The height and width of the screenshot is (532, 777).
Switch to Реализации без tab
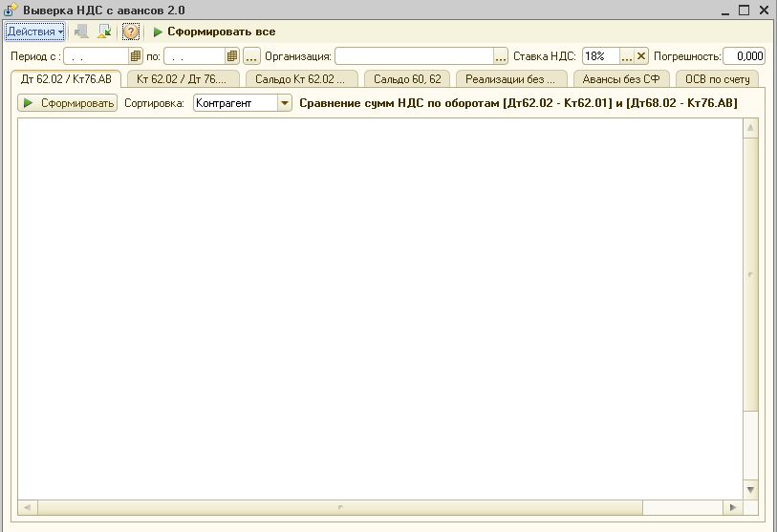pyautogui.click(x=510, y=79)
